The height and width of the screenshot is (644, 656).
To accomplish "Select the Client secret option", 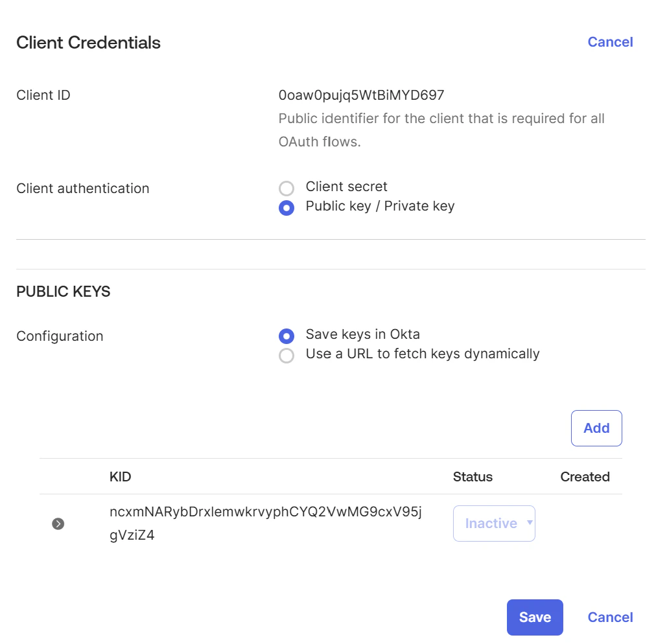I will click(287, 188).
